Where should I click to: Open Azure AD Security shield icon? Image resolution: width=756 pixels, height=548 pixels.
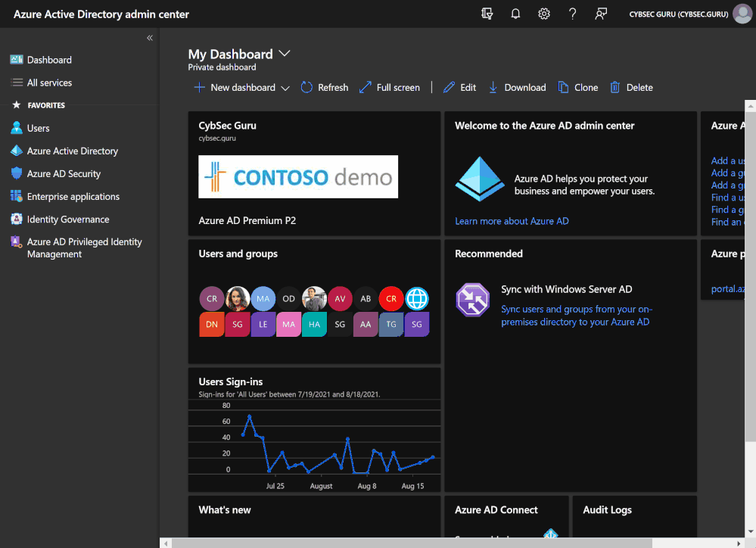(x=17, y=173)
